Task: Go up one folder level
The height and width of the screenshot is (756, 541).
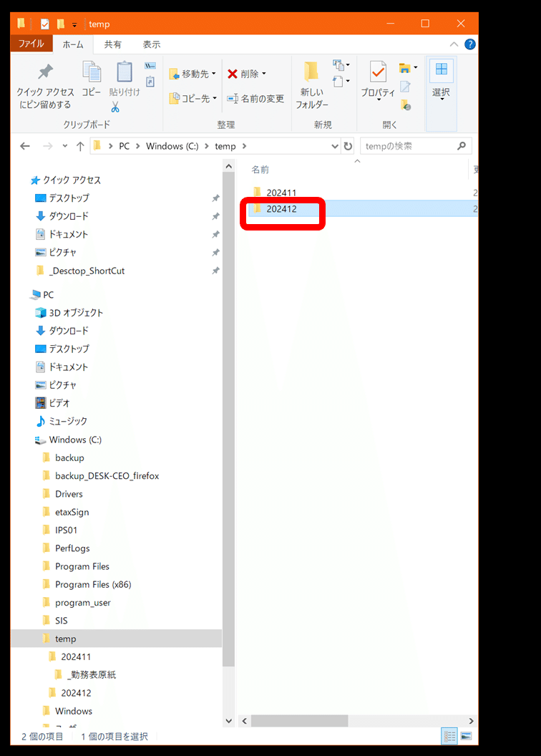Action: pyautogui.click(x=80, y=146)
